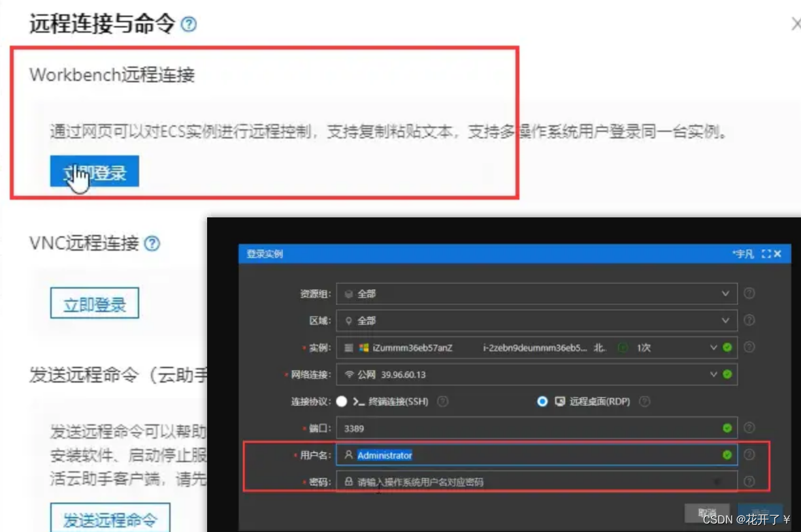Click the location pin icon in the 区域 field
Image resolution: width=801 pixels, height=532 pixels.
(348, 321)
